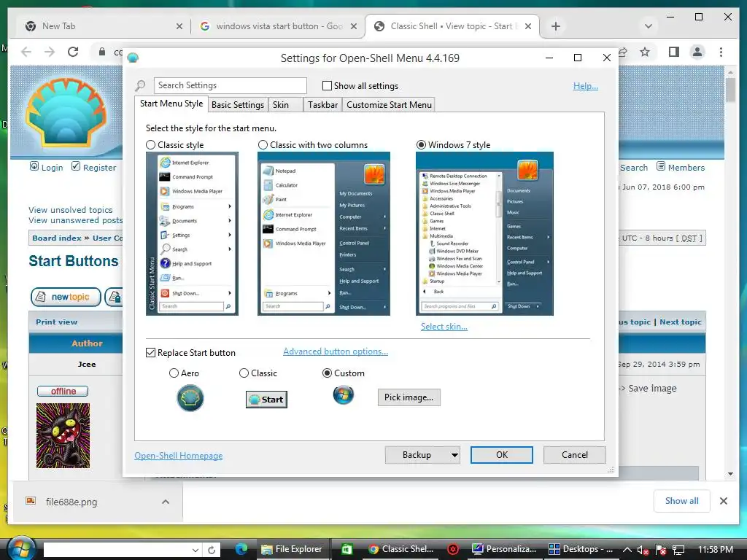Click the site lock icon in address bar
747x560 pixels.
(102, 52)
